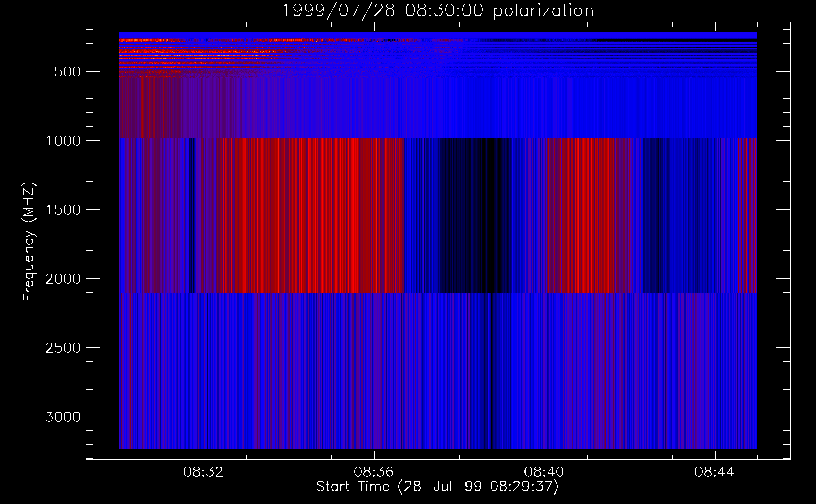Click the 08:44 time tick label

point(715,472)
